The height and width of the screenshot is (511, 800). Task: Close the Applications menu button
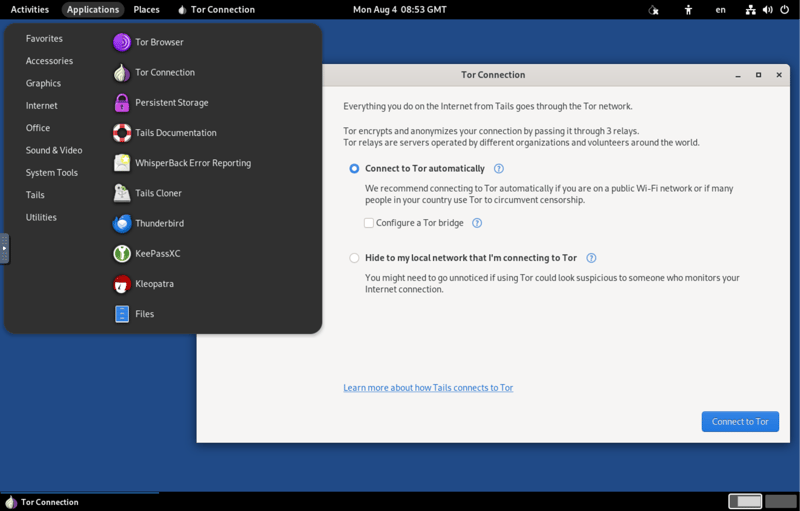[93, 10]
